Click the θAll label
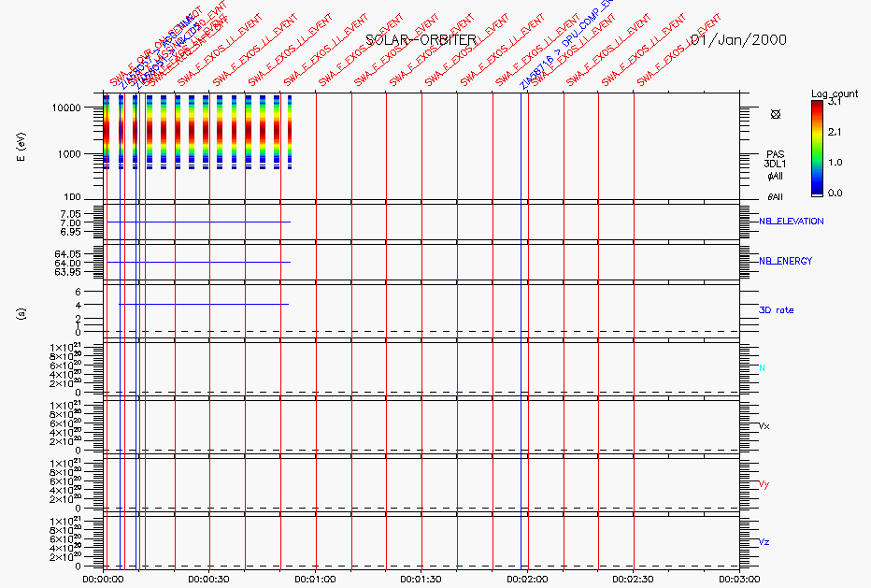 coord(775,196)
